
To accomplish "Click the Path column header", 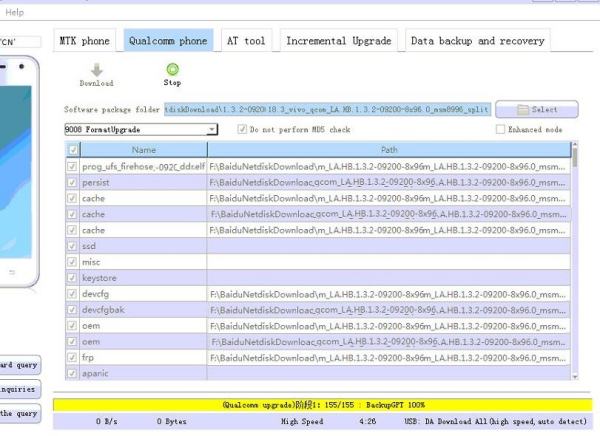I will [x=388, y=149].
